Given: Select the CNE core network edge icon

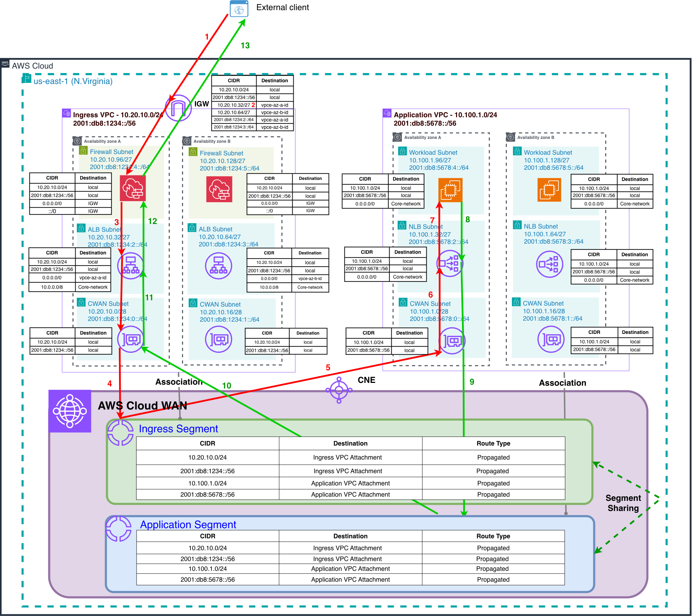Looking at the screenshot, I should [338, 390].
